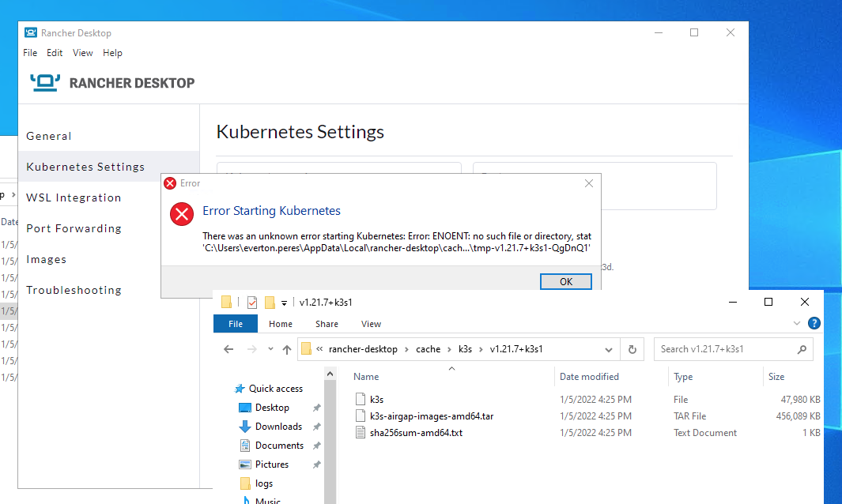Click rancher-desktop in the address breadcrumb

click(x=363, y=349)
